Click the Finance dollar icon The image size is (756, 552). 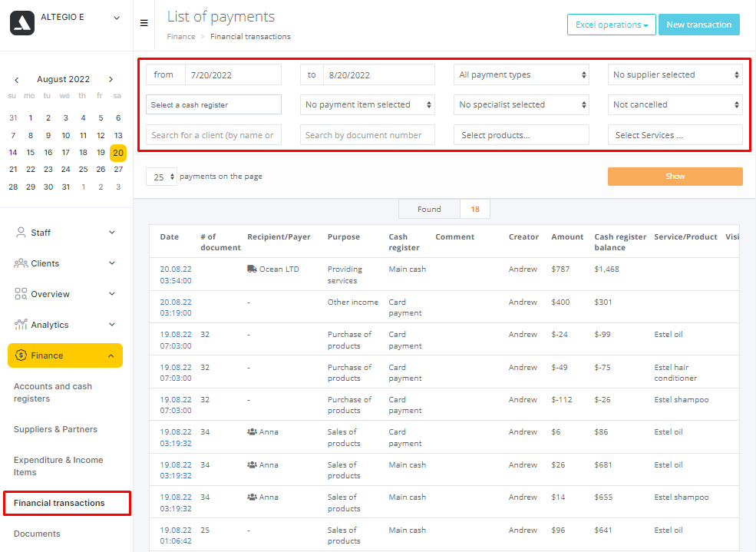pos(21,355)
